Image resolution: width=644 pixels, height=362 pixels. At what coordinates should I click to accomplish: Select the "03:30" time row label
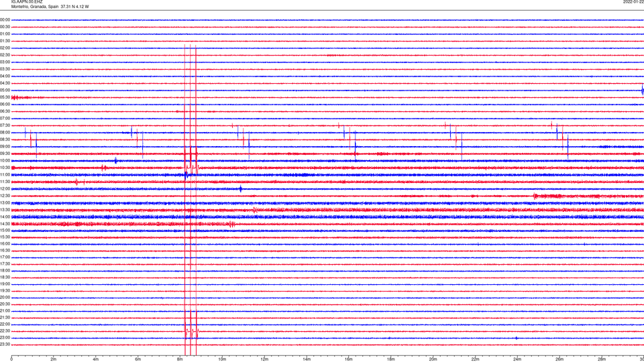5,69
